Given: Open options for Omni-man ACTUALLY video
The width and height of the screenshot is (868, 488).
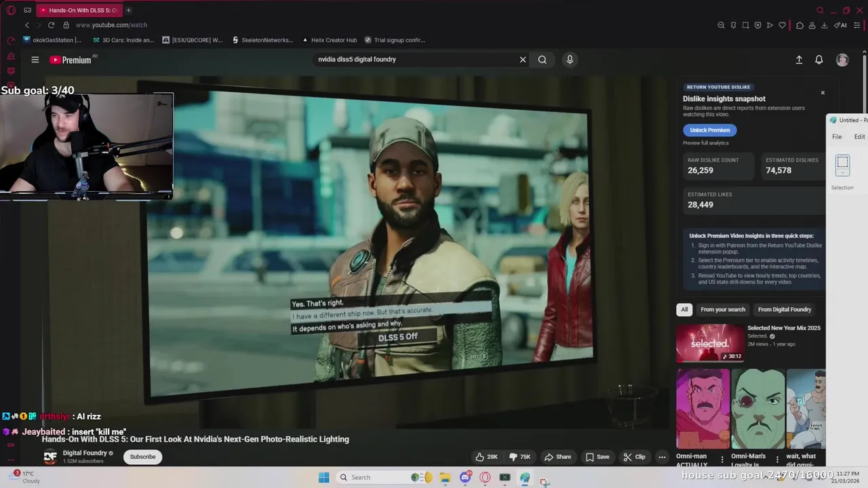Looking at the screenshot, I should click(x=722, y=460).
